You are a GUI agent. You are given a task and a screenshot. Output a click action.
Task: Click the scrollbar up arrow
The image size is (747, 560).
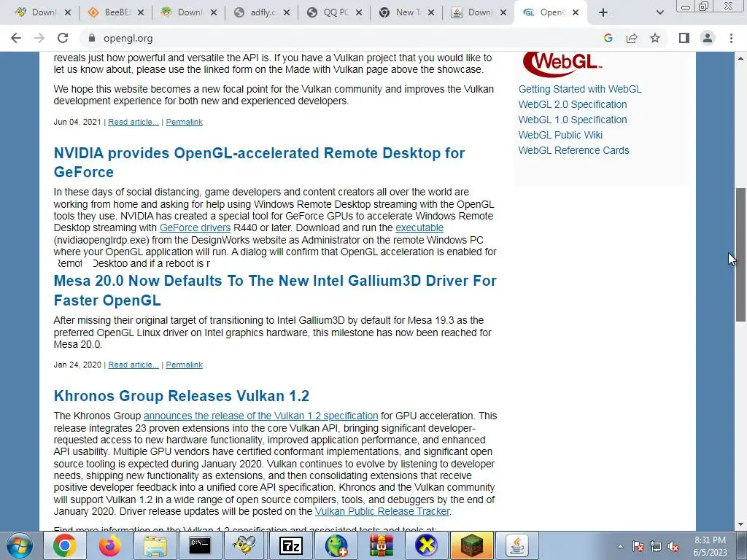pos(740,58)
